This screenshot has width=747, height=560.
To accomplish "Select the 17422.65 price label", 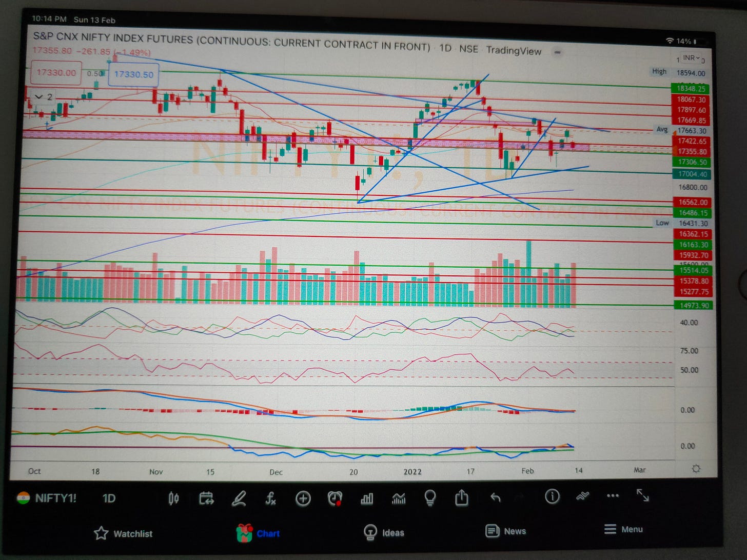I will 692,141.
